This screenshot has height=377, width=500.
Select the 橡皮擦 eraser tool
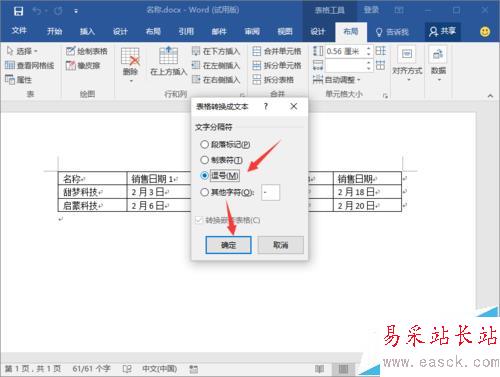pyautogui.click(x=83, y=65)
